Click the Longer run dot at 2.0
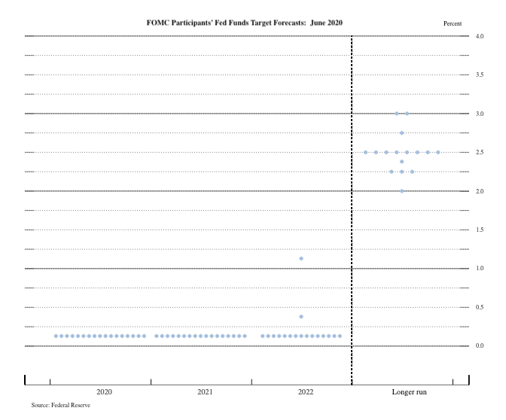 pos(402,191)
